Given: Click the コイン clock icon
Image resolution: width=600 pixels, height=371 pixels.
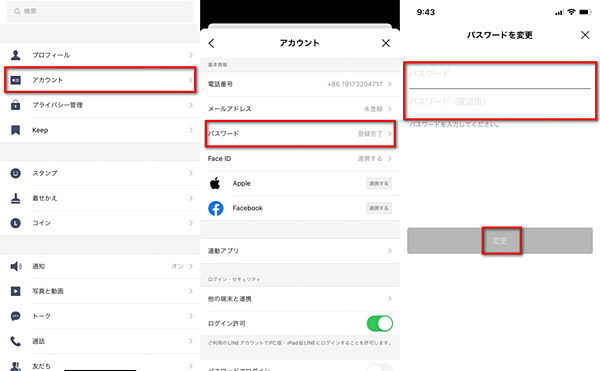Looking at the screenshot, I should 16,223.
